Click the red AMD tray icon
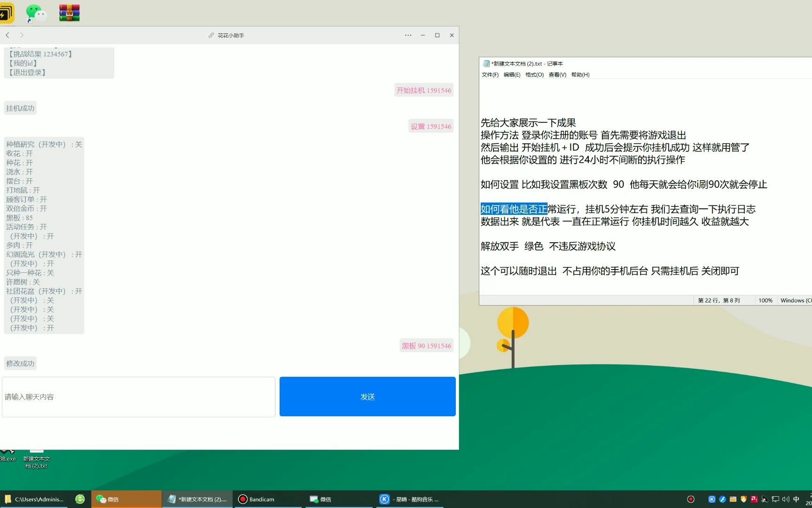 754,499
